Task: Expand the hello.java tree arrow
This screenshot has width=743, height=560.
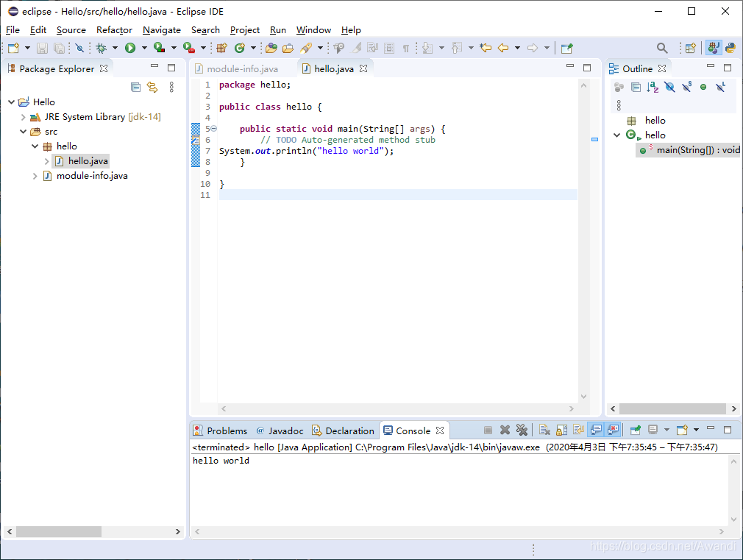Action: pyautogui.click(x=46, y=161)
